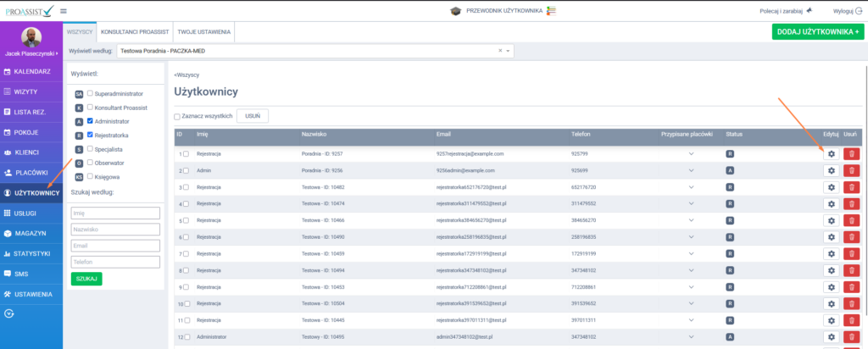Click the collapse sidebar arrow below Ustawienia

point(9,313)
